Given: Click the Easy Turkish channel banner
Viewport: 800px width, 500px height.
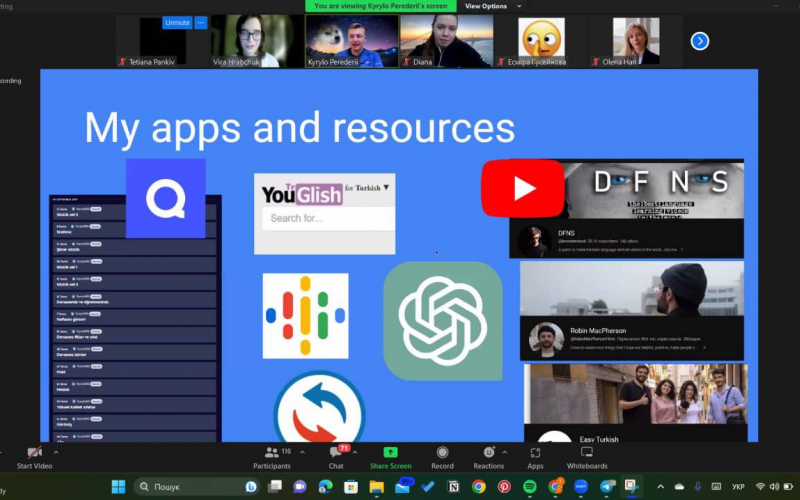Looking at the screenshot, I should click(x=636, y=394).
